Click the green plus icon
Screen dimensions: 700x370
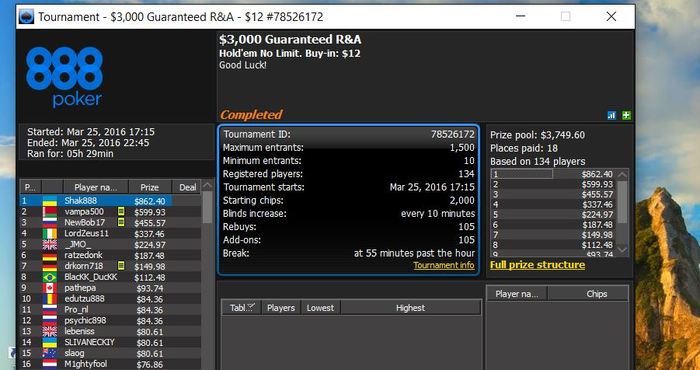pyautogui.click(x=626, y=116)
